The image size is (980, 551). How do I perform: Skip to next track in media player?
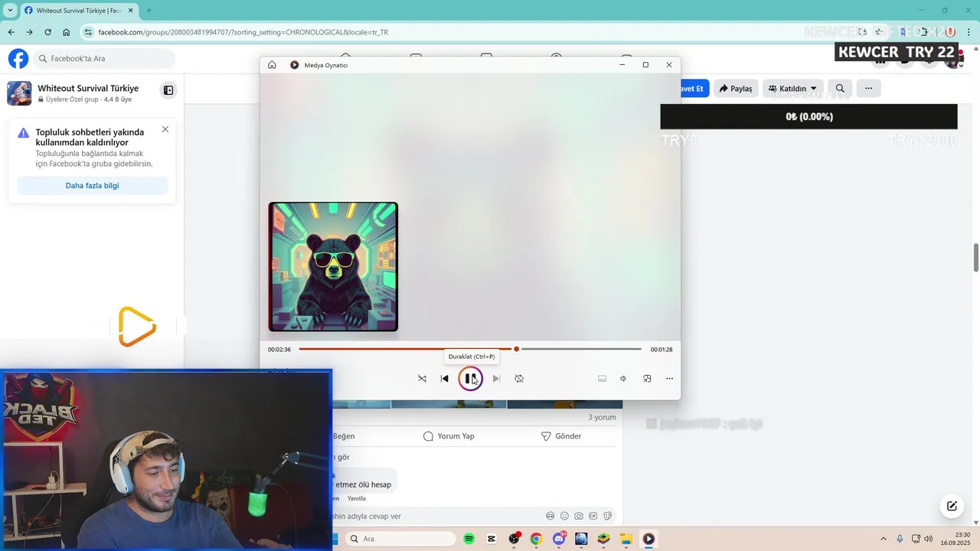(x=496, y=379)
